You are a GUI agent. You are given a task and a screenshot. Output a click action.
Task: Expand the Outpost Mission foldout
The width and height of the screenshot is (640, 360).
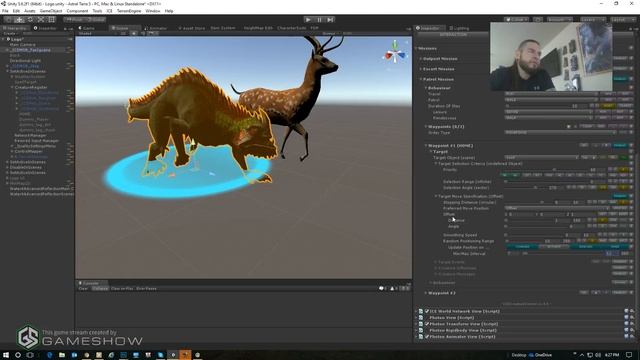[x=421, y=59]
